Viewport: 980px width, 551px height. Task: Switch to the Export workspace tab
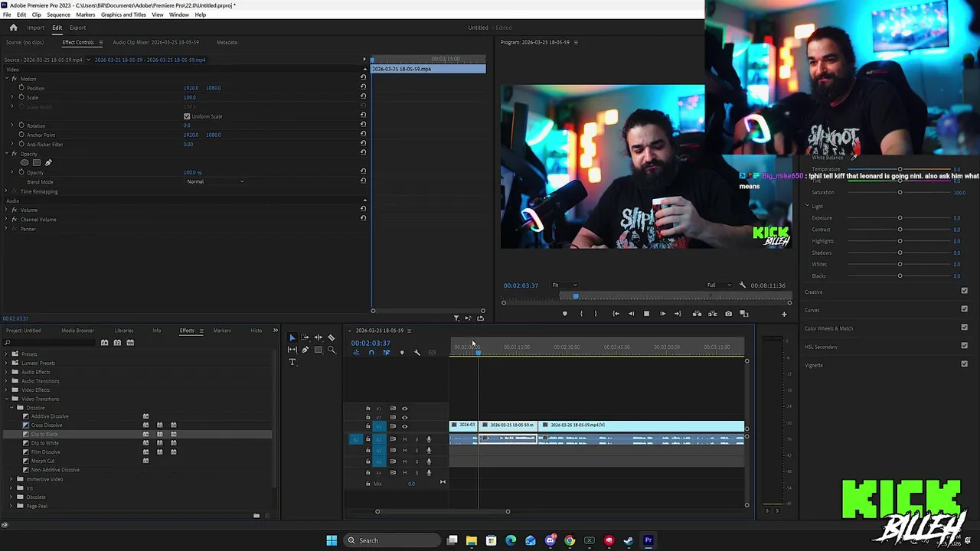tap(77, 28)
